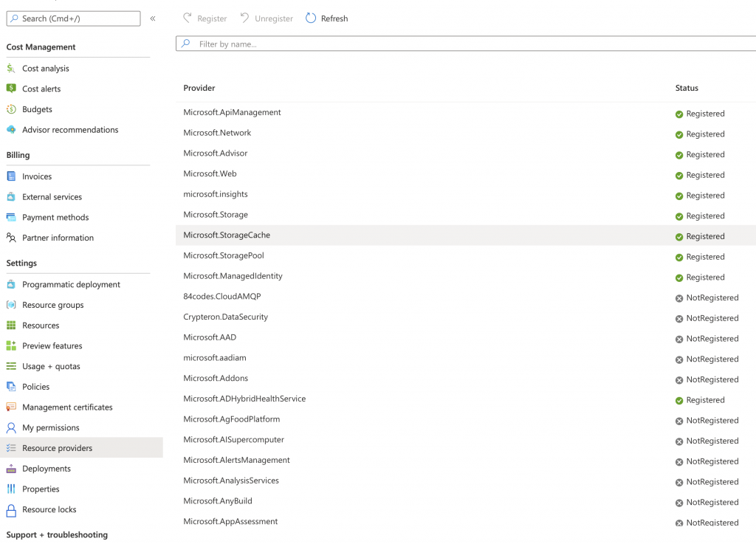The width and height of the screenshot is (756, 544).
Task: Click the Refresh button label
Action: click(x=334, y=18)
